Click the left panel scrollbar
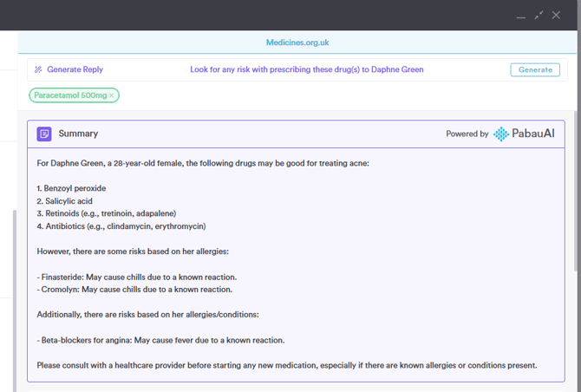The width and height of the screenshot is (581, 392). pyautogui.click(x=15, y=300)
